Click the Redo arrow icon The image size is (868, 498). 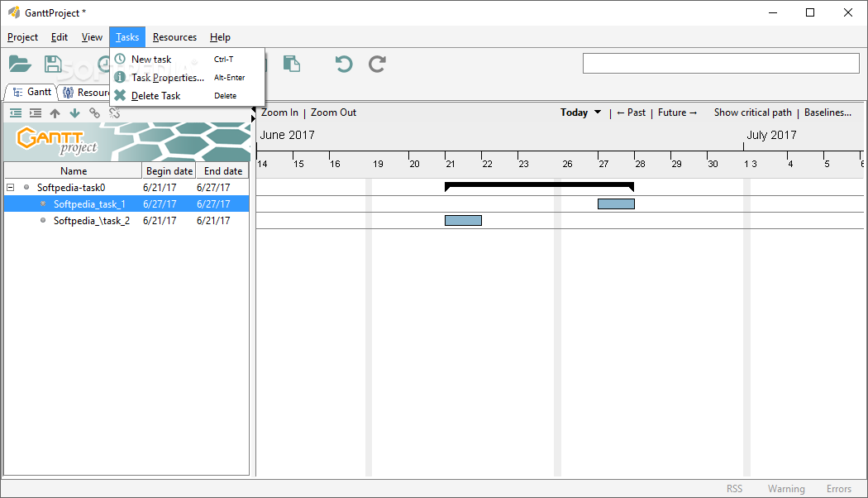click(x=377, y=65)
